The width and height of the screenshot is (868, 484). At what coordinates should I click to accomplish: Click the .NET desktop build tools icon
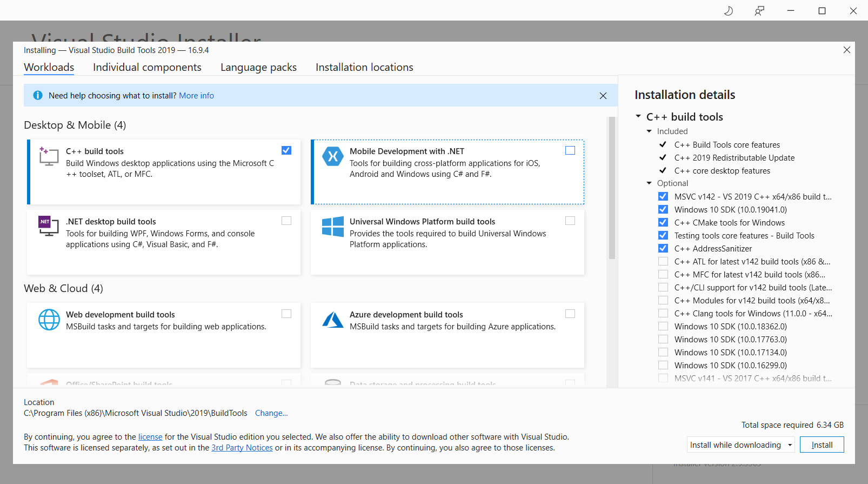click(x=49, y=226)
